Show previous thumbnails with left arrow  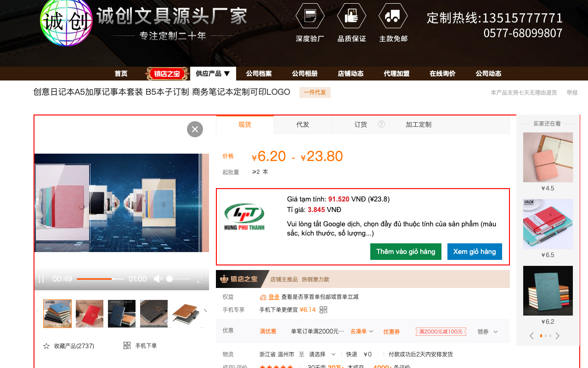38,310
